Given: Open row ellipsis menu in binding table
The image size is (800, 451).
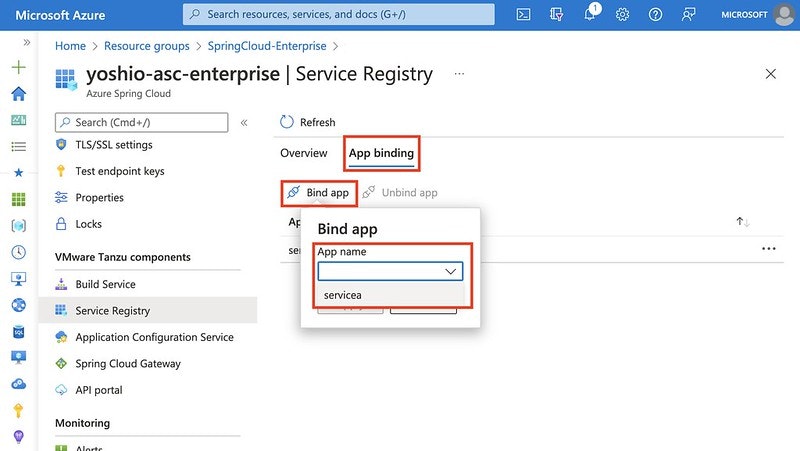Looking at the screenshot, I should pos(768,249).
